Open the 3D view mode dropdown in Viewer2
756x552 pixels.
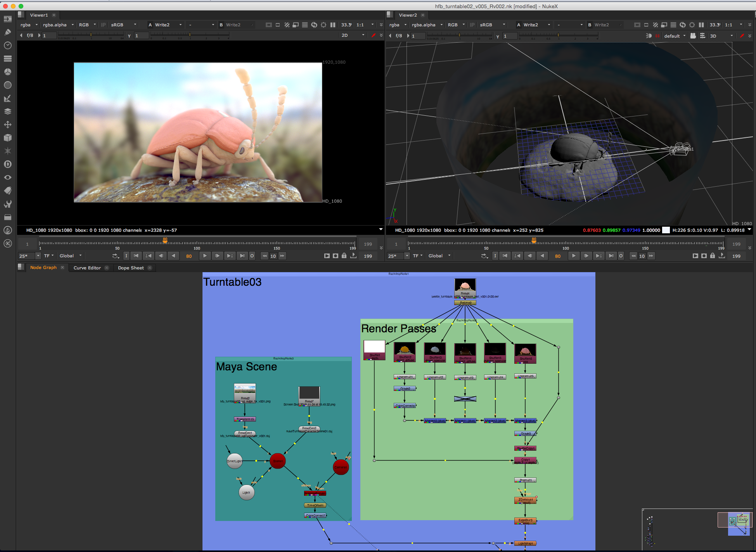(x=721, y=36)
